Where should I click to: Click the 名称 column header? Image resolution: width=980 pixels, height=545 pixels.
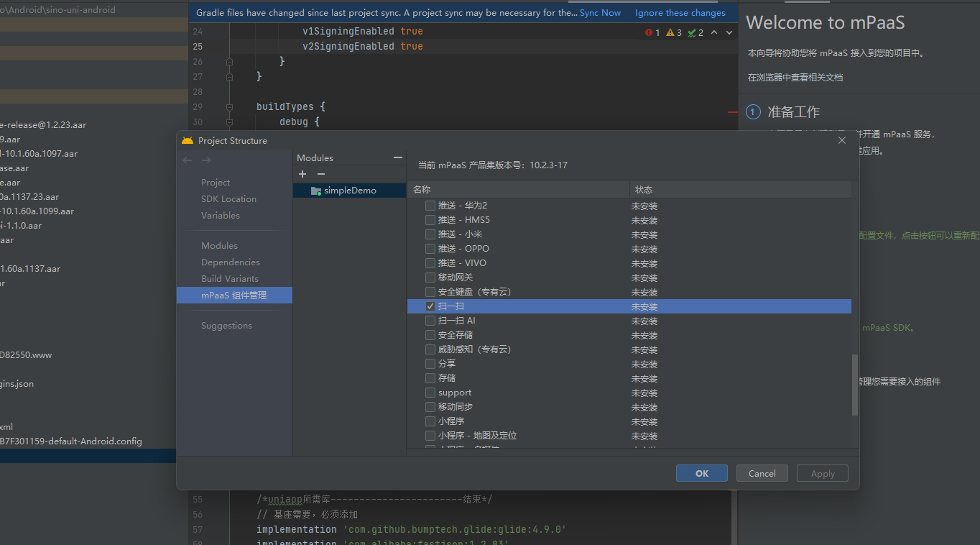click(518, 190)
